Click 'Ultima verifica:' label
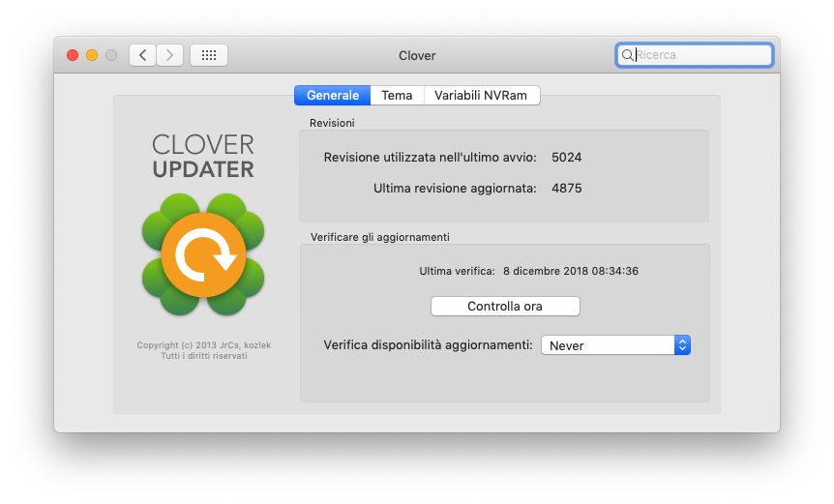 457,271
